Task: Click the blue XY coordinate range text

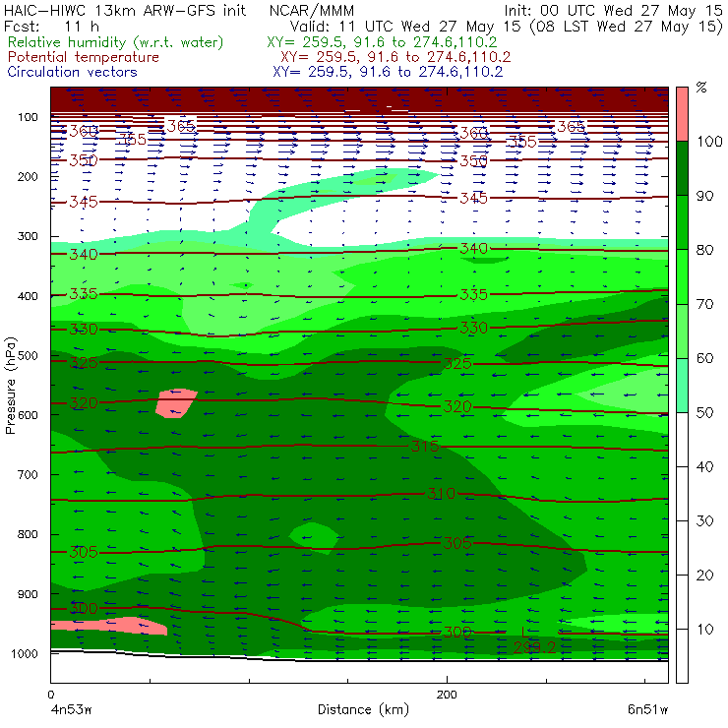Action: (x=388, y=72)
